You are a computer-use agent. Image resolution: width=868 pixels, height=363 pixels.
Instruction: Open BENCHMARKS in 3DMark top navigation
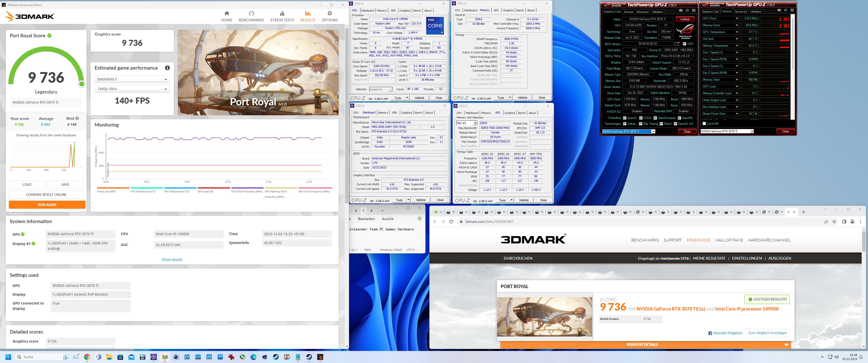coord(251,16)
